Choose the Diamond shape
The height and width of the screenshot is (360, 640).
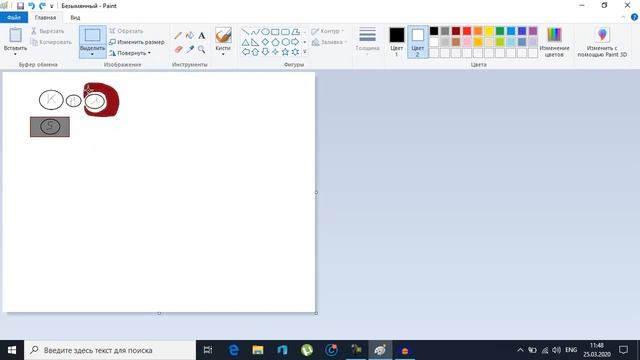265,42
